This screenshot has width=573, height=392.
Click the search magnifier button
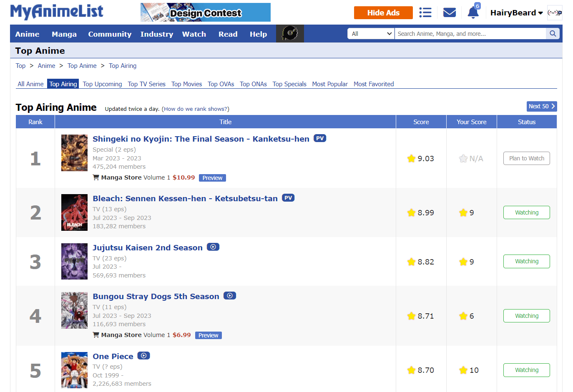[553, 34]
